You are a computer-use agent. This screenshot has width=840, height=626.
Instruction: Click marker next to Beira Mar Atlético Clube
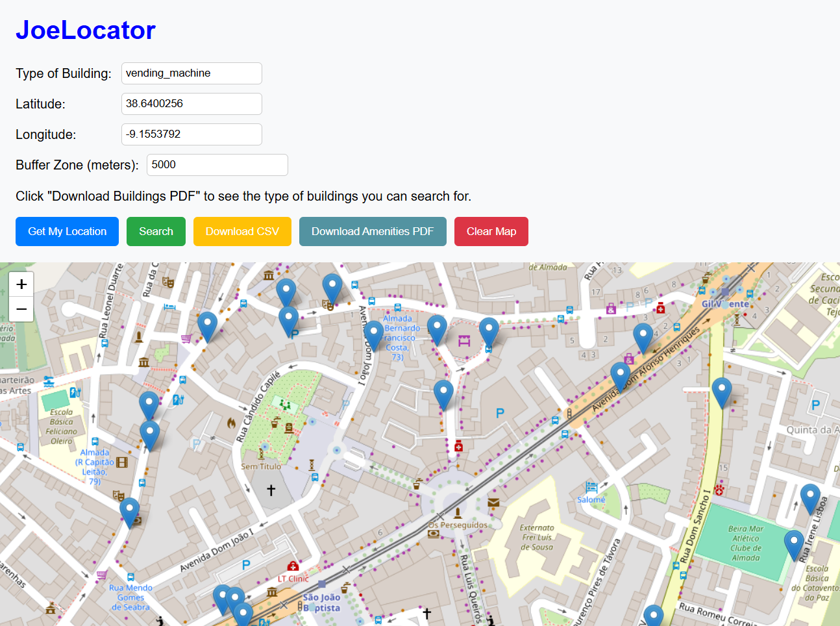click(x=793, y=544)
